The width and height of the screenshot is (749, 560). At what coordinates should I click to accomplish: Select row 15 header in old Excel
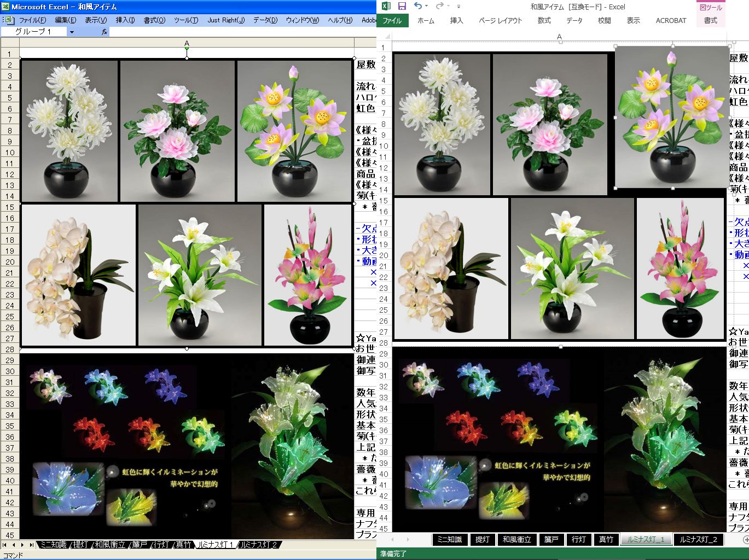(x=10, y=207)
